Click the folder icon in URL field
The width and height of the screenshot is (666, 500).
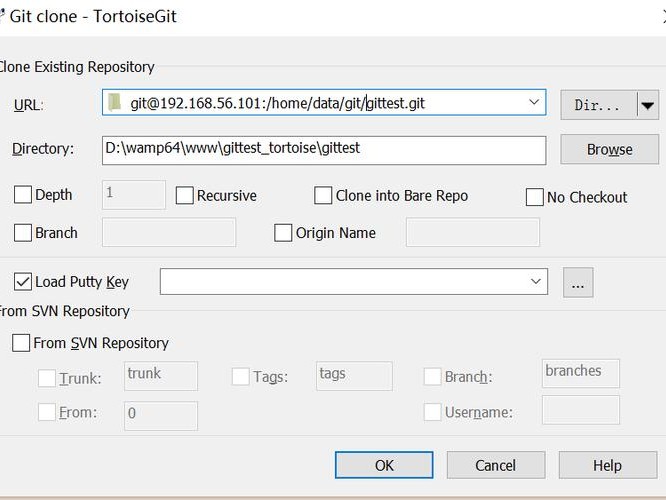(x=114, y=103)
